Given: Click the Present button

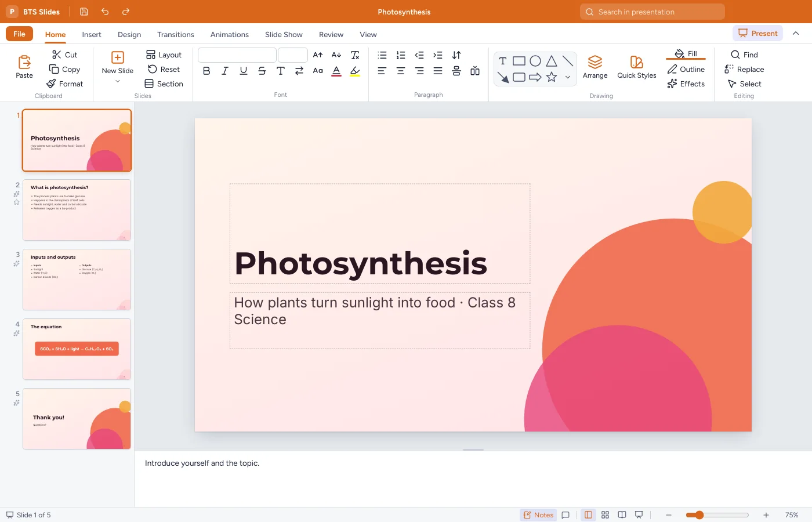Looking at the screenshot, I should coord(758,33).
